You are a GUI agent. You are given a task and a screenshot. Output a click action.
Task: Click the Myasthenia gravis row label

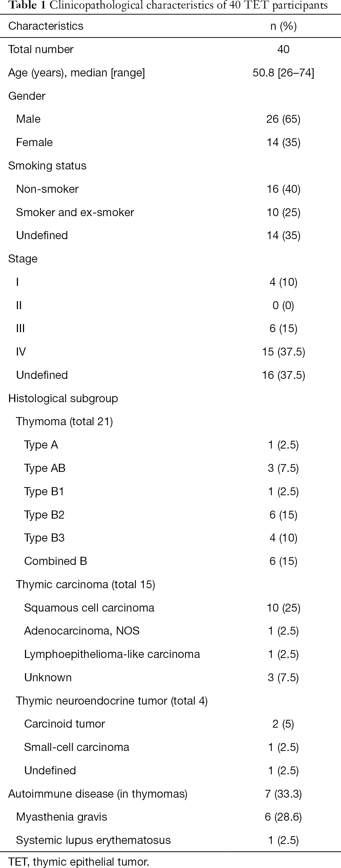[62, 817]
